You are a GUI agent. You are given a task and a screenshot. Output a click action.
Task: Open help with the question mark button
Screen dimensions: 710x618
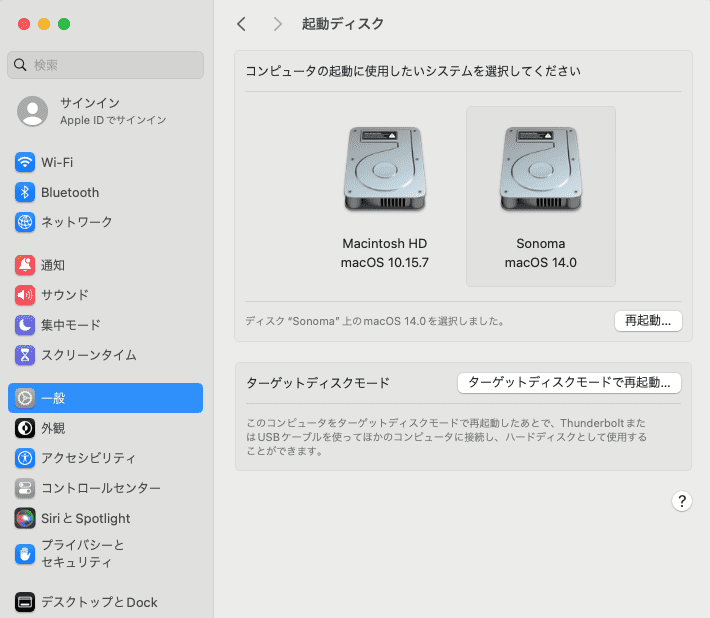pyautogui.click(x=681, y=501)
